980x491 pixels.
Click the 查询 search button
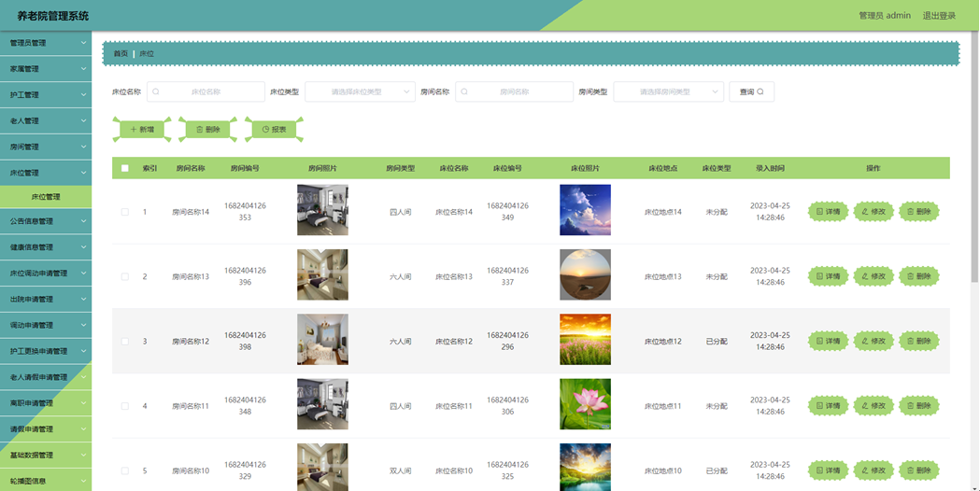tap(751, 91)
